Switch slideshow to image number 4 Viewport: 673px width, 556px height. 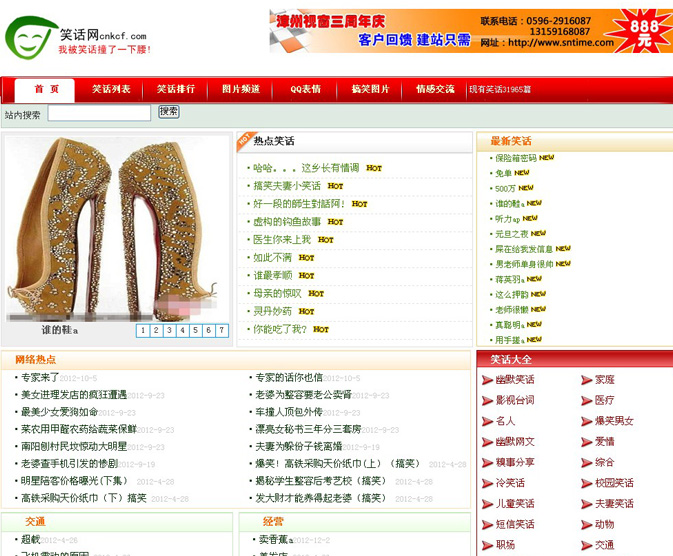182,330
